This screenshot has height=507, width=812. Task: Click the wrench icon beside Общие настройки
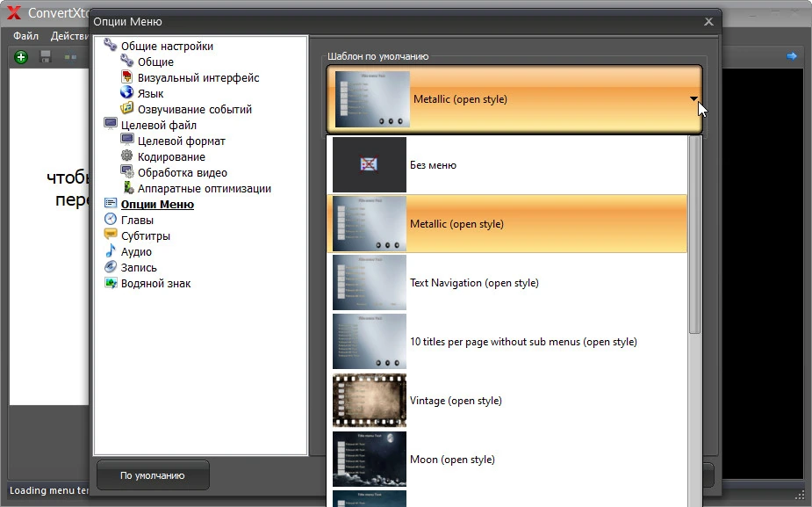pos(110,45)
